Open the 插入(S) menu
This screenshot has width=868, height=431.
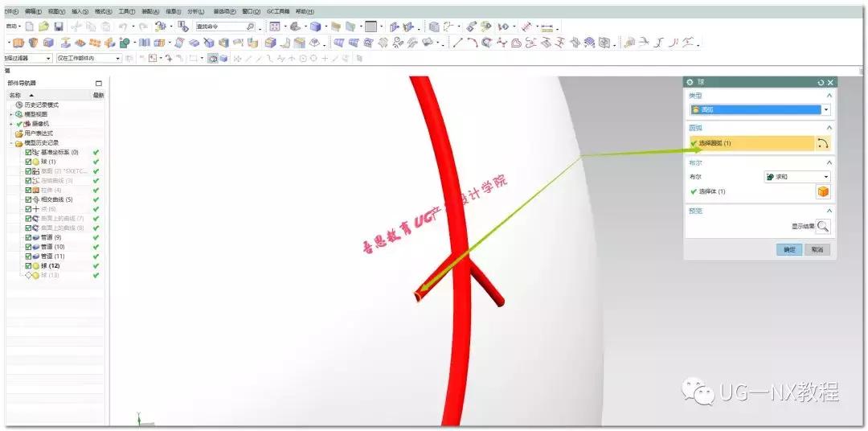tap(80, 11)
